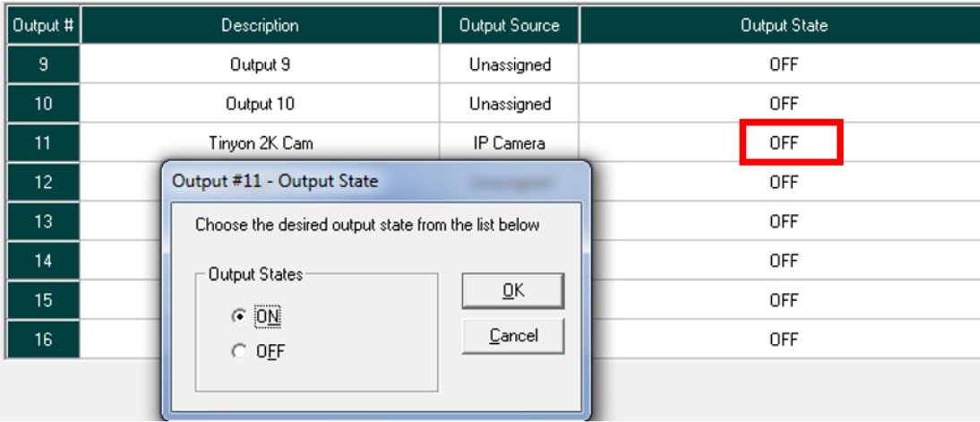The width and height of the screenshot is (980, 422).
Task: Click the Description column header
Action: (x=260, y=25)
